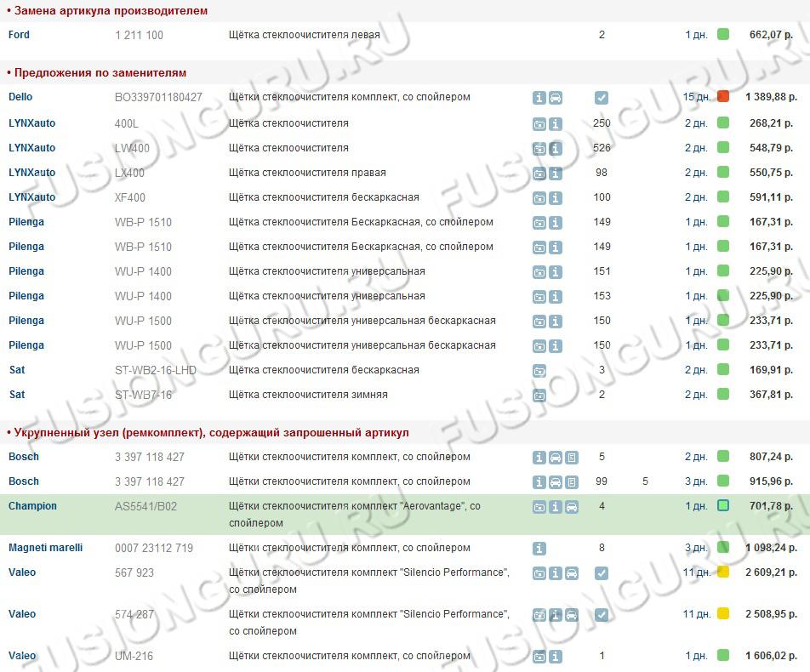
Task: Click quantity 526 in LW400 row
Action: pyautogui.click(x=602, y=148)
